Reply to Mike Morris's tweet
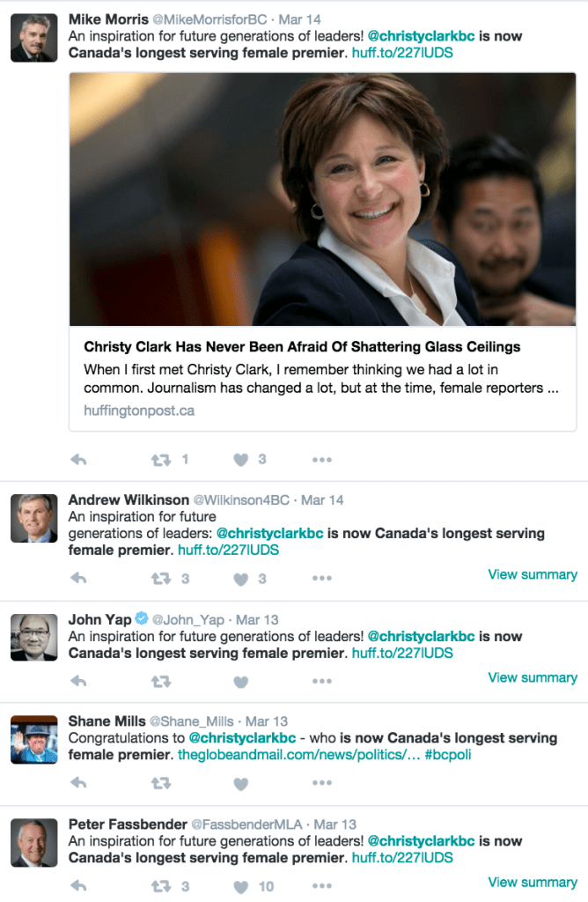 (x=78, y=457)
